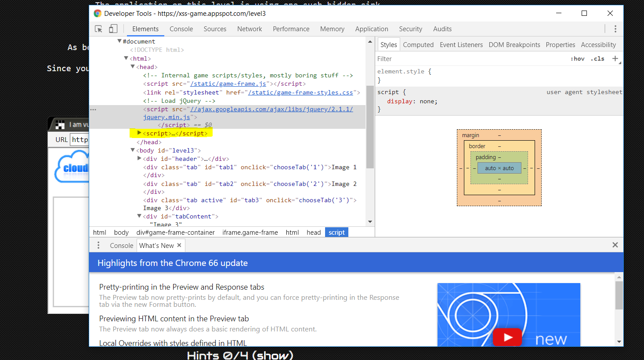Click the Chrome icon in the DevTools title bar
Screen dimensions: 644x360
point(98,14)
